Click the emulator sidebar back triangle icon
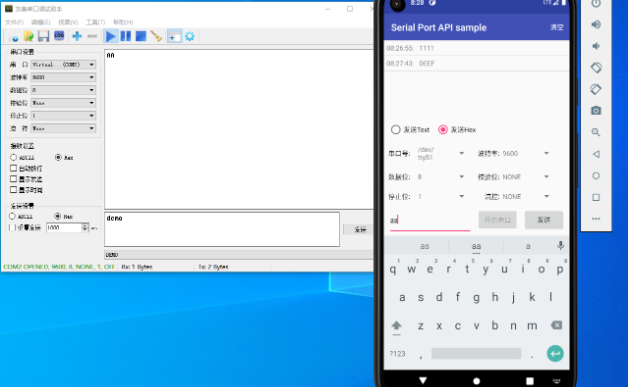Viewport: 628px width, 387px height. [x=596, y=154]
